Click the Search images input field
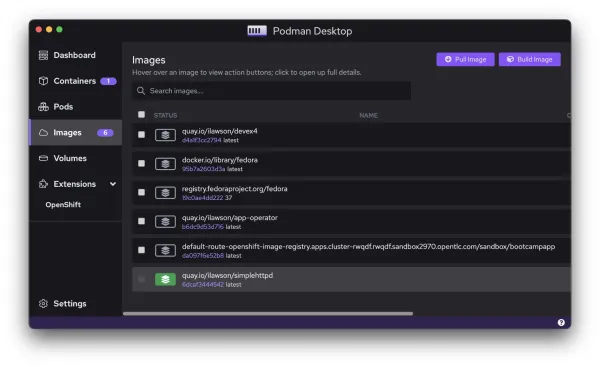This screenshot has height=367, width=600. click(272, 91)
